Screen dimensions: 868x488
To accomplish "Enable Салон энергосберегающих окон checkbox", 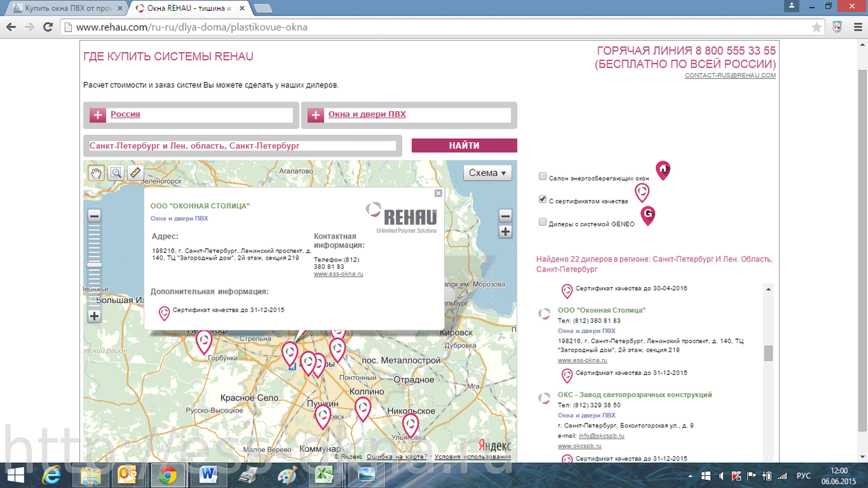I will click(x=542, y=176).
